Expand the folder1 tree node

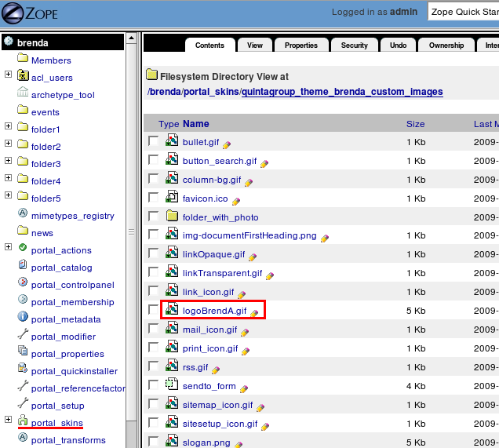pos(9,126)
